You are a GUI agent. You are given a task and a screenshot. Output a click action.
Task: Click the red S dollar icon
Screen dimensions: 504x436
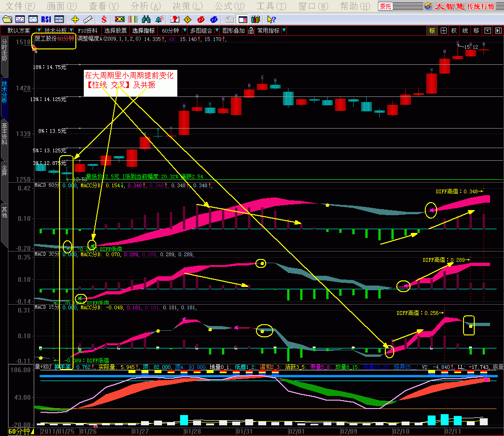click(x=104, y=19)
